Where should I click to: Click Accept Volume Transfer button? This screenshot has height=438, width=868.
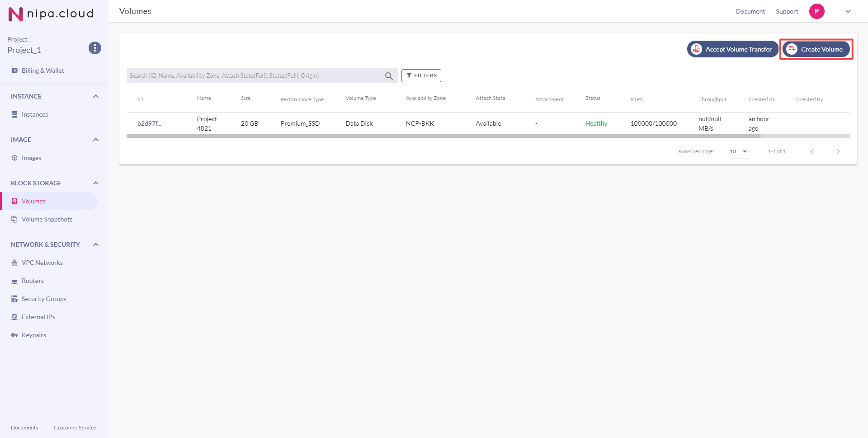tap(732, 49)
